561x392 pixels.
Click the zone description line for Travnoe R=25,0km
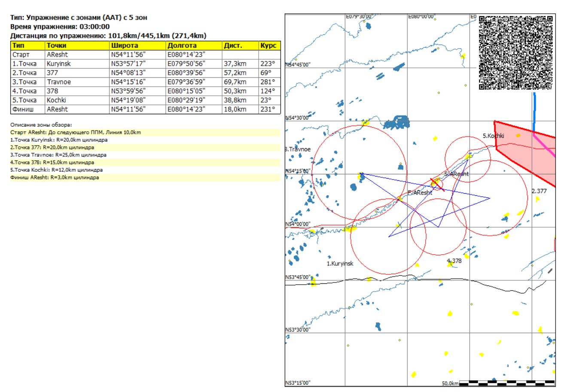pos(58,155)
